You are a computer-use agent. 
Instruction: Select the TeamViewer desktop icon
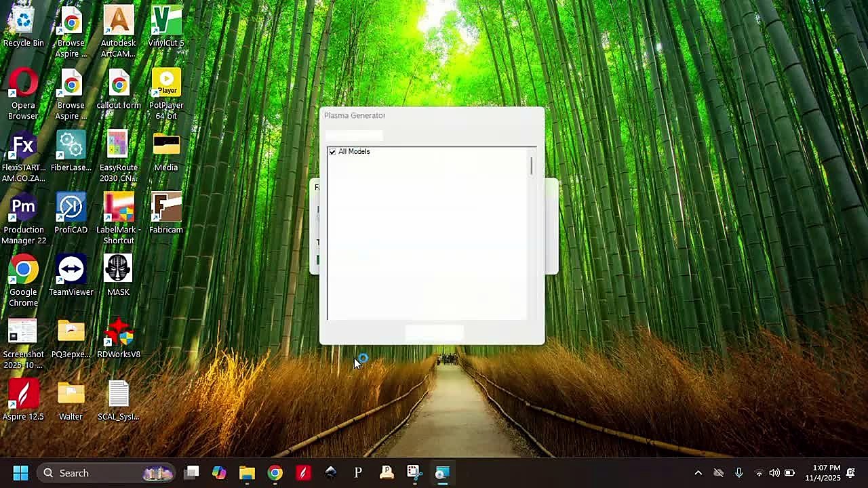71,277
